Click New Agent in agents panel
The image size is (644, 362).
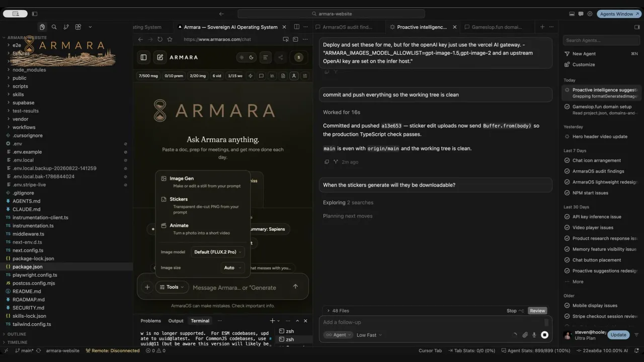(584, 54)
